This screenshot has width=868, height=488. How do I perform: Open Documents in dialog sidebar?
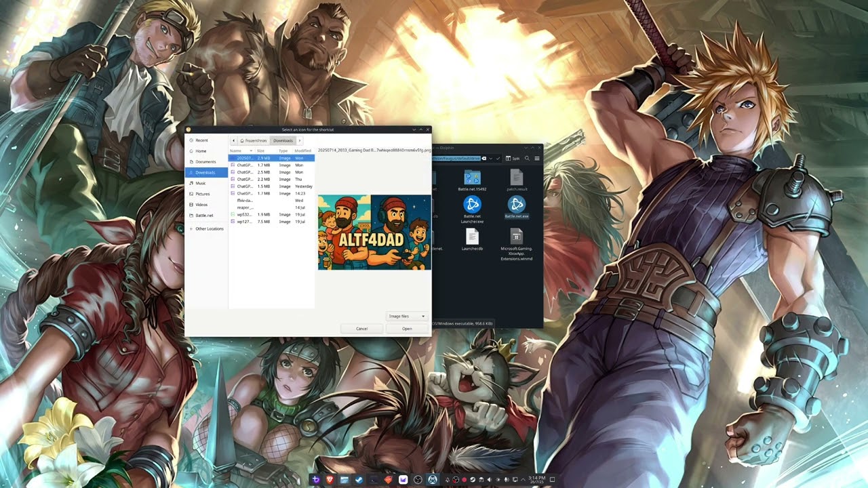pos(206,162)
